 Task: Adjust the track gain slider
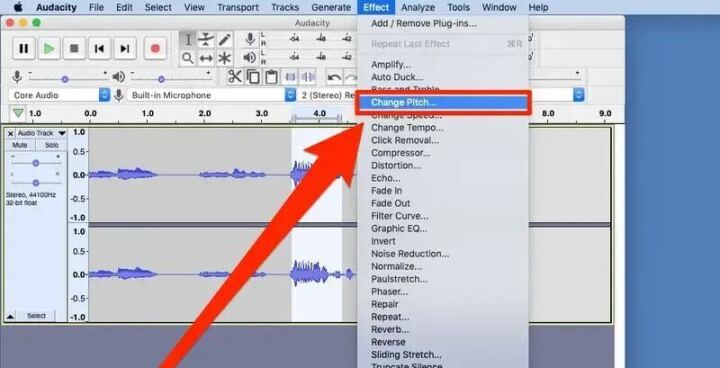point(36,163)
